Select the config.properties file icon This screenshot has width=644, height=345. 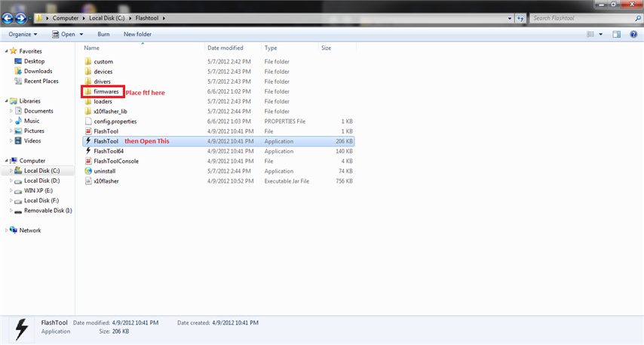click(x=88, y=121)
